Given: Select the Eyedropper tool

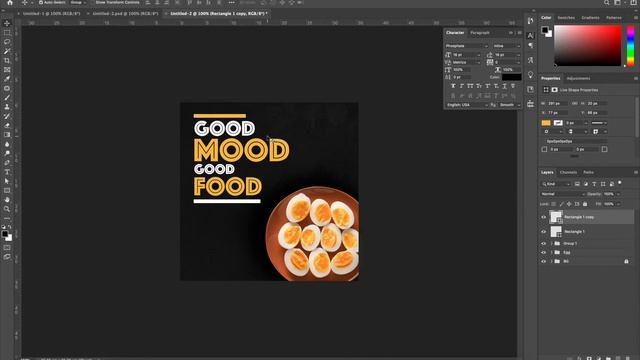Looking at the screenshot, I should click(x=7, y=79).
